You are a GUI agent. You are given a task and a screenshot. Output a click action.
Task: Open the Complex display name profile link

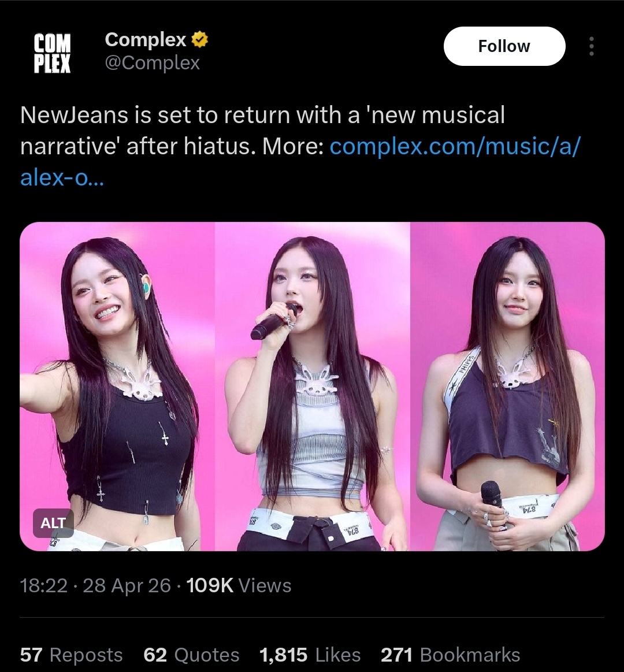tap(146, 39)
